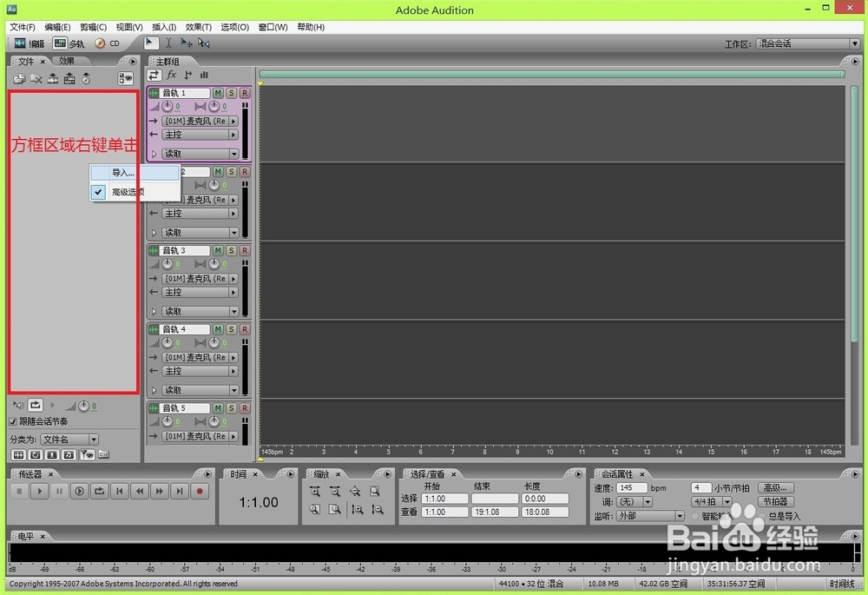
Task: Switch to the 效果 tab in left panel
Action: click(67, 61)
